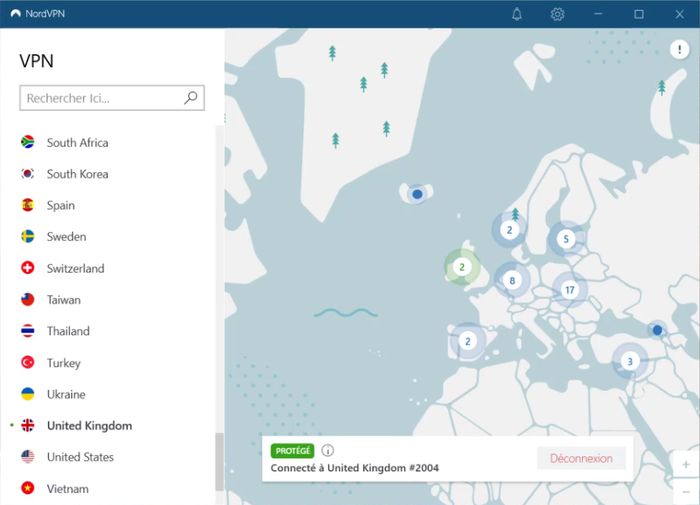Click the United Kingdom flag icon
The height and width of the screenshot is (505, 700).
coord(28,426)
